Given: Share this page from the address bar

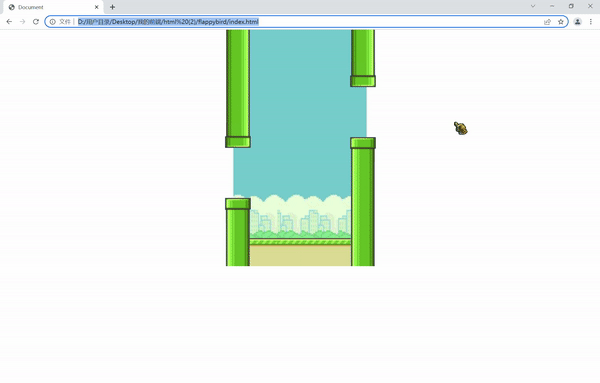Looking at the screenshot, I should coord(547,22).
